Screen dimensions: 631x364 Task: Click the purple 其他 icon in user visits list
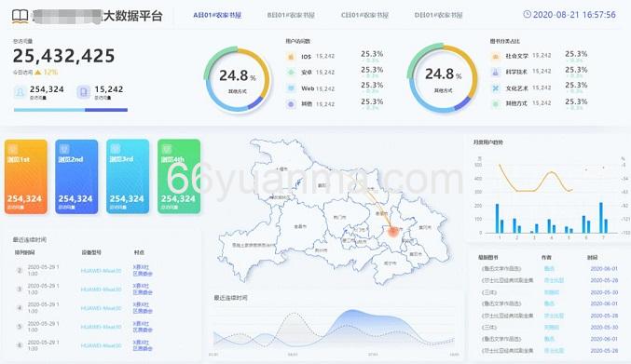(x=291, y=104)
